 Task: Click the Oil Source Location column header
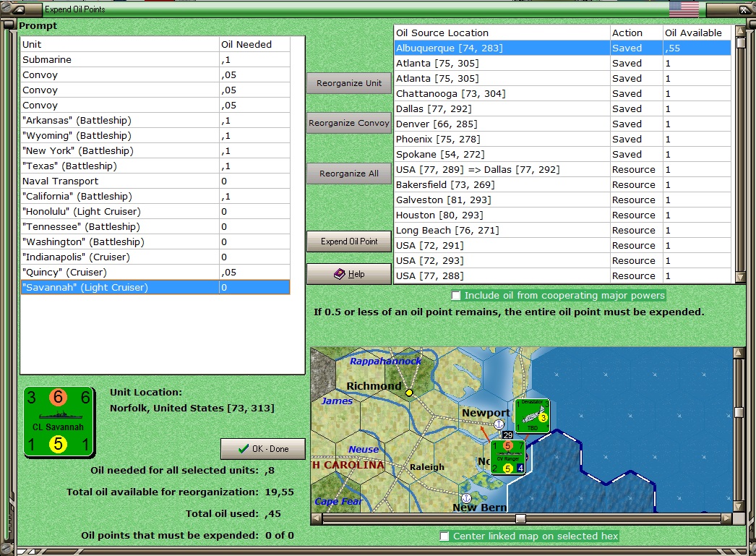[502, 33]
